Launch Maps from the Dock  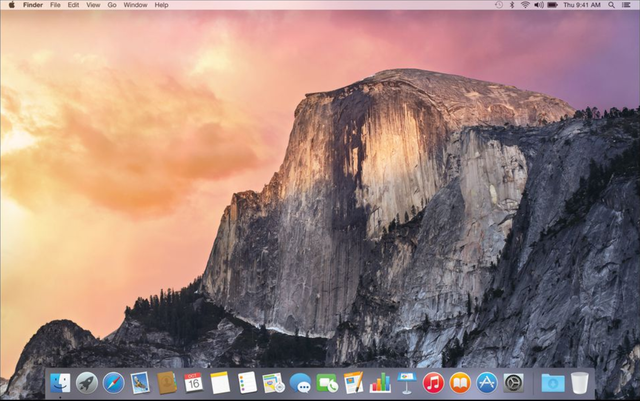273,383
